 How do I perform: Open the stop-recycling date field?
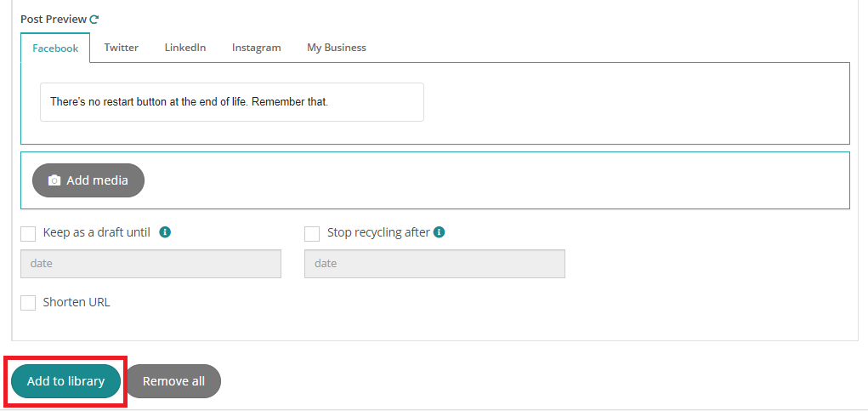tap(434, 264)
